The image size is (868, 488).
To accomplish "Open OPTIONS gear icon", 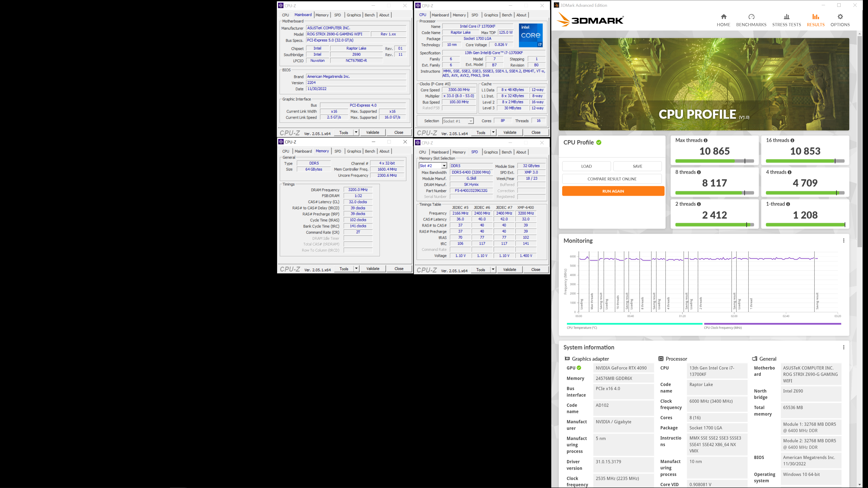I will [840, 17].
